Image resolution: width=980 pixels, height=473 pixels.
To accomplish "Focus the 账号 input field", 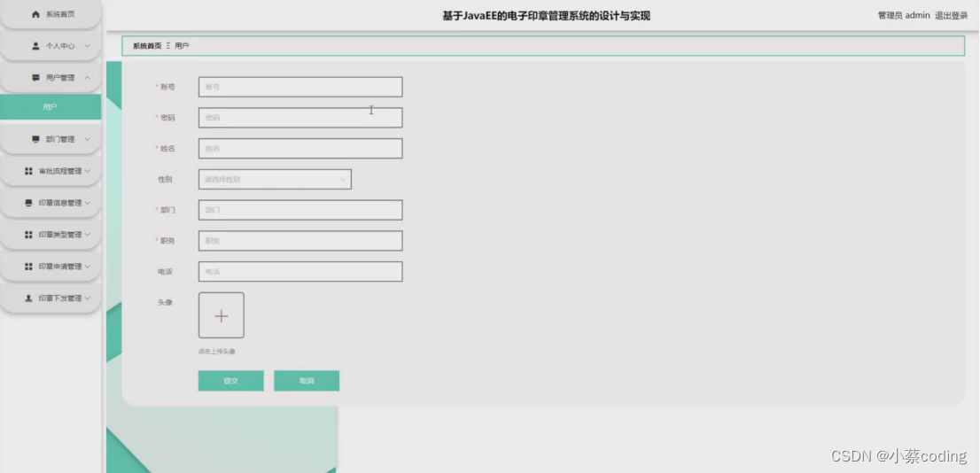I will [x=300, y=87].
